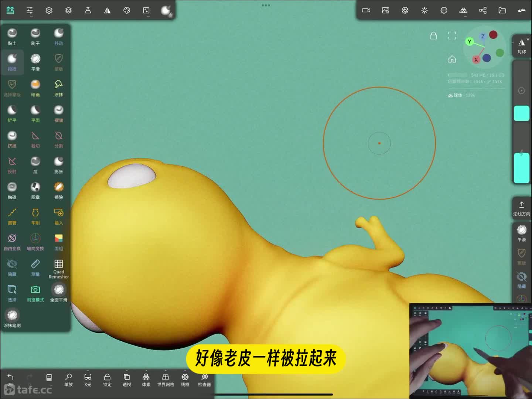Viewport: 532px width, 399px height.
Task: Open the Quad Remesher tool
Action: (59, 269)
